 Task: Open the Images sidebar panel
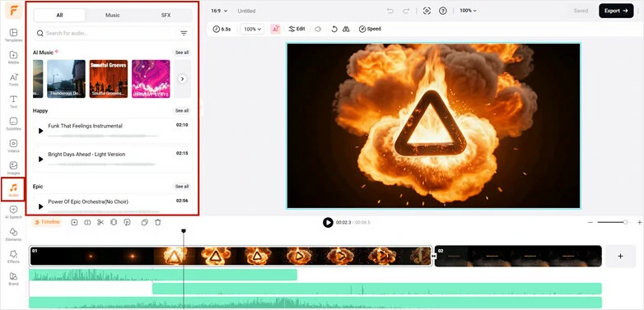13,168
